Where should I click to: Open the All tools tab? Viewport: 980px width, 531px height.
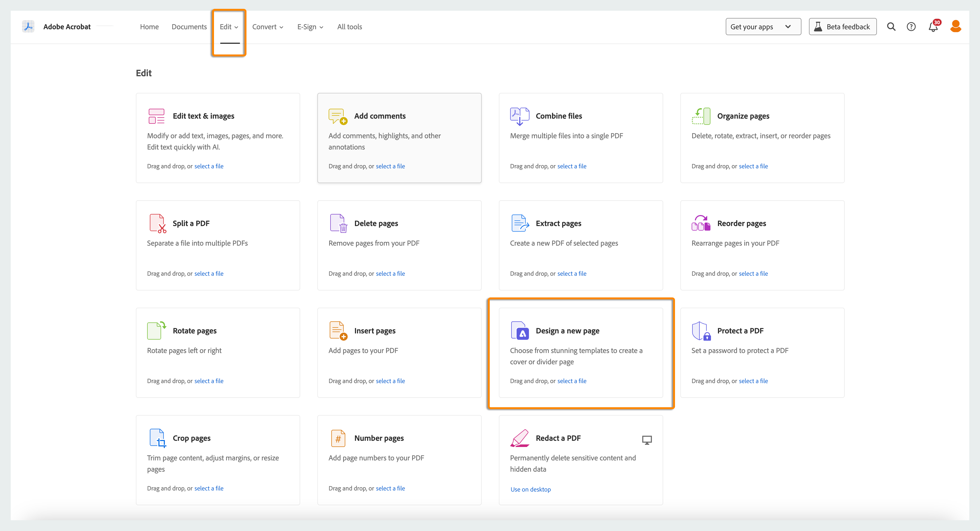[350, 27]
